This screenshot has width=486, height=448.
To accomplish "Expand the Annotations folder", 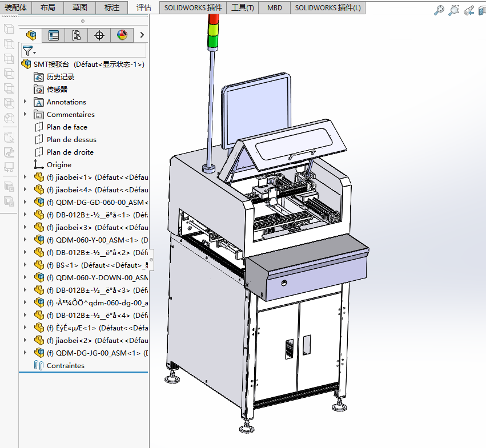I will (x=25, y=102).
